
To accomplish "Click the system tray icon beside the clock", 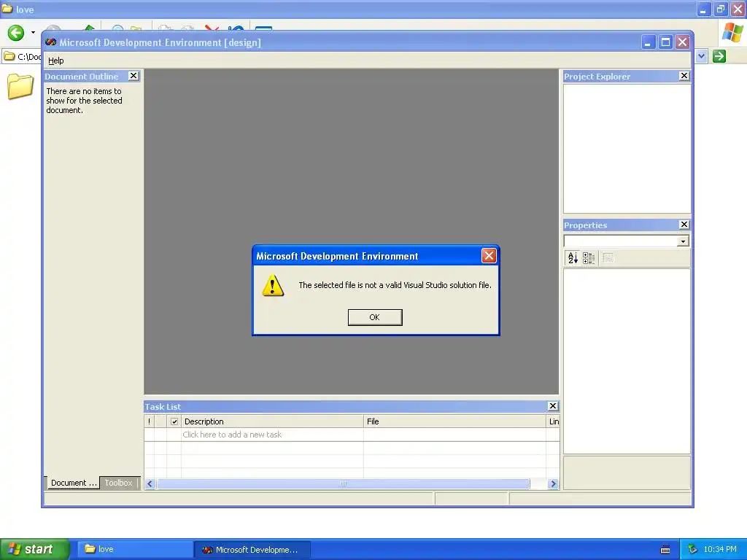I will click(x=692, y=549).
